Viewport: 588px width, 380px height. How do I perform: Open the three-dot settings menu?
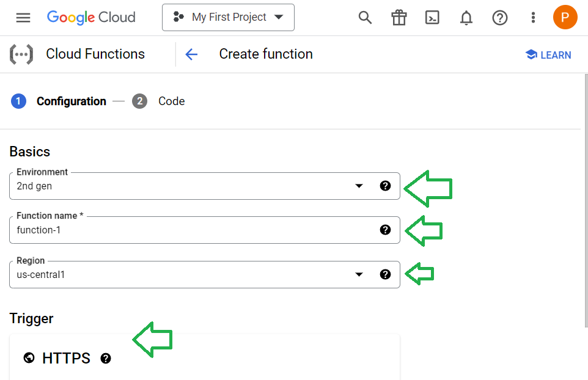[533, 18]
